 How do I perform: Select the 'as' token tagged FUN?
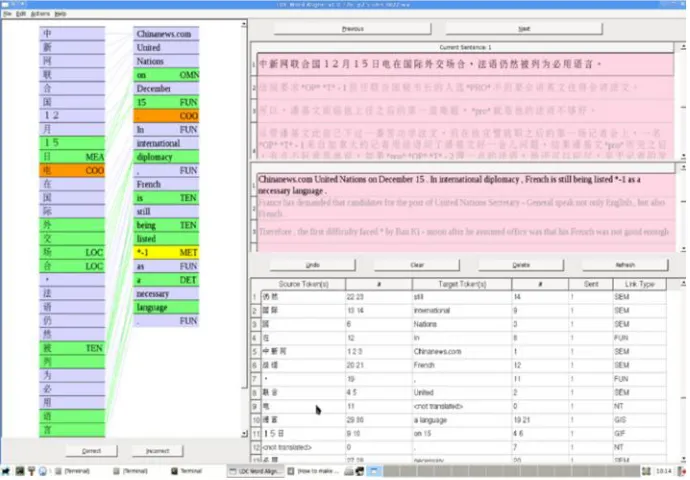(x=166, y=266)
